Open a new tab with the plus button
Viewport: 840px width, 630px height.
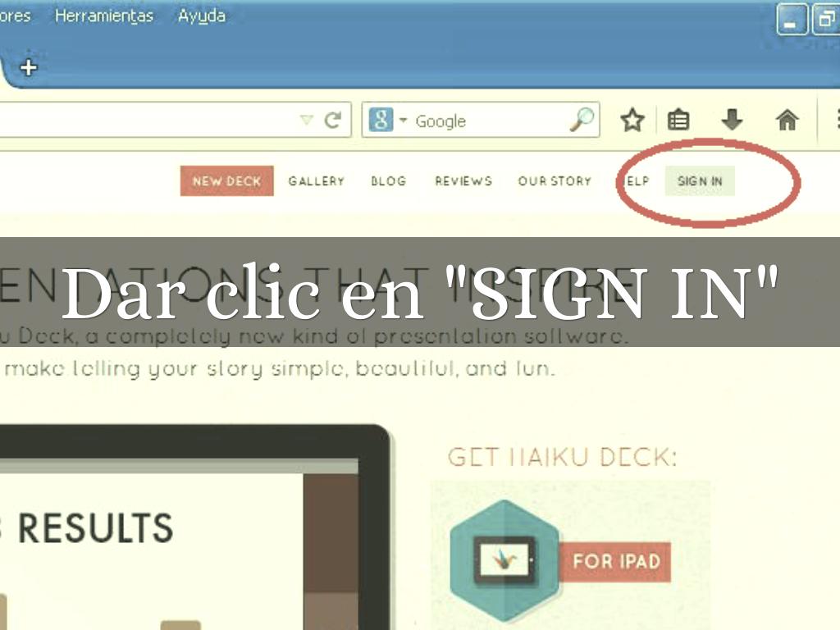tap(29, 67)
